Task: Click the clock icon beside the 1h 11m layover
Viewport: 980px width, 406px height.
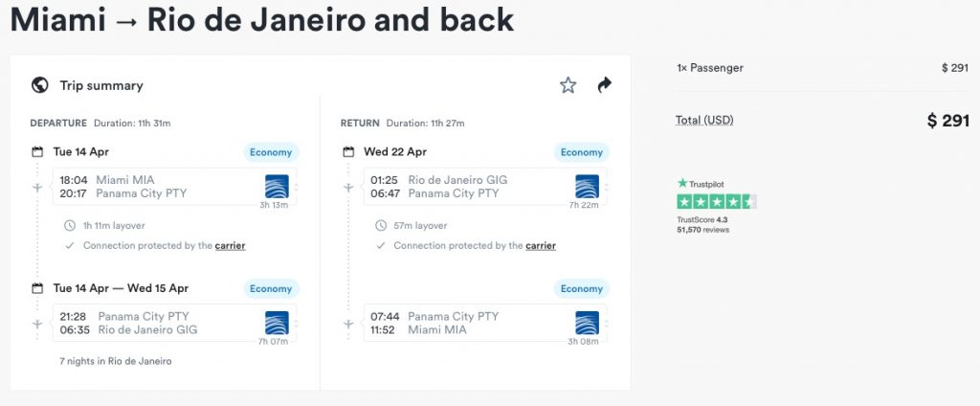Action: click(69, 226)
